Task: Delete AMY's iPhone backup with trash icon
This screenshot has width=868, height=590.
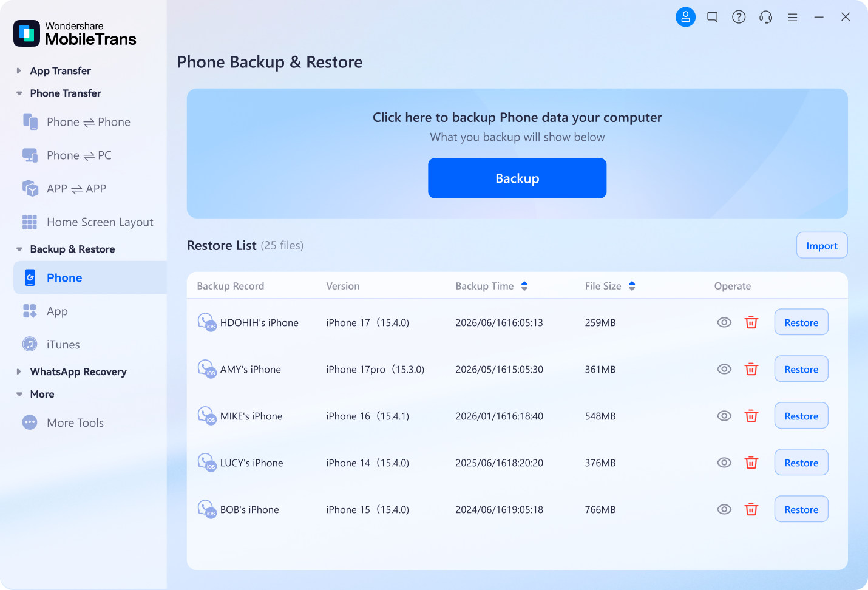Action: [x=751, y=369]
